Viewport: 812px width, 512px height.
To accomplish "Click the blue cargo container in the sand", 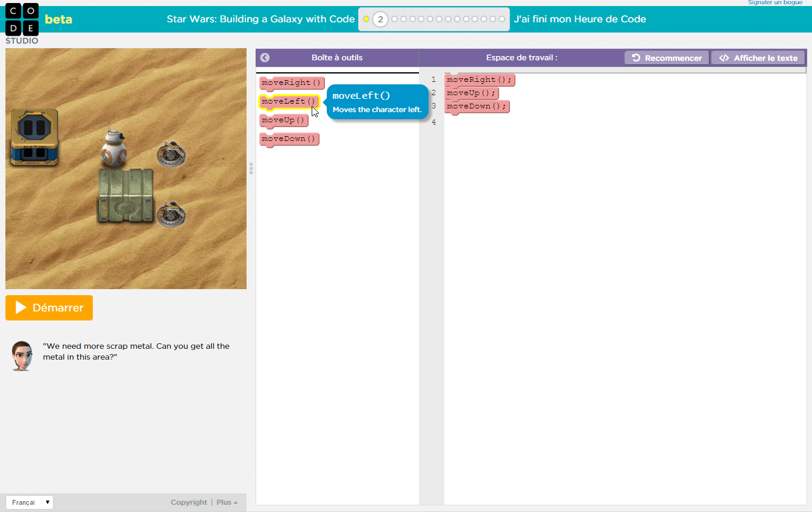I will [x=34, y=136].
